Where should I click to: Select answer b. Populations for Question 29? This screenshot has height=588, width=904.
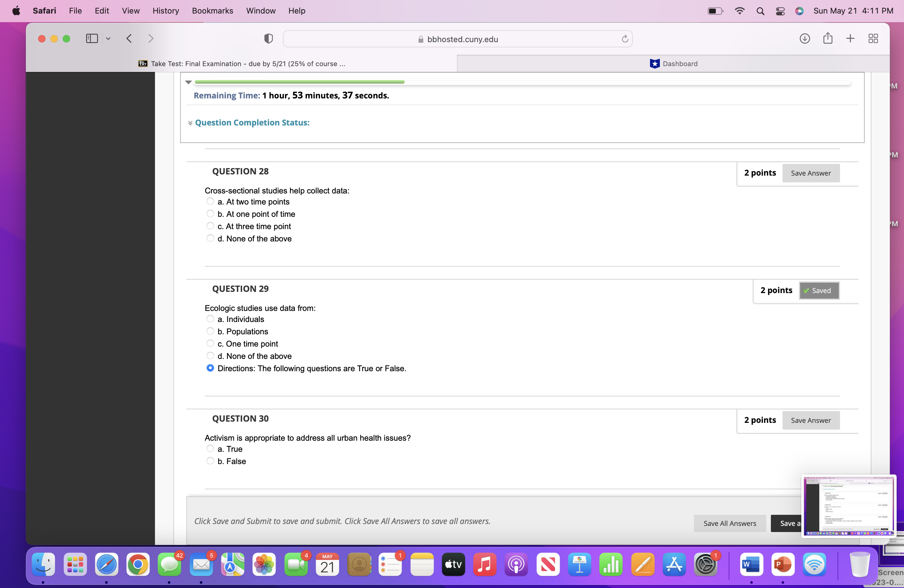point(210,331)
